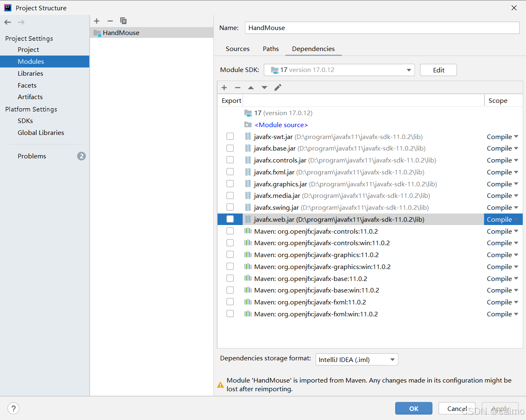Click the Cancel button
This screenshot has width=526, height=420.
pyautogui.click(x=457, y=408)
